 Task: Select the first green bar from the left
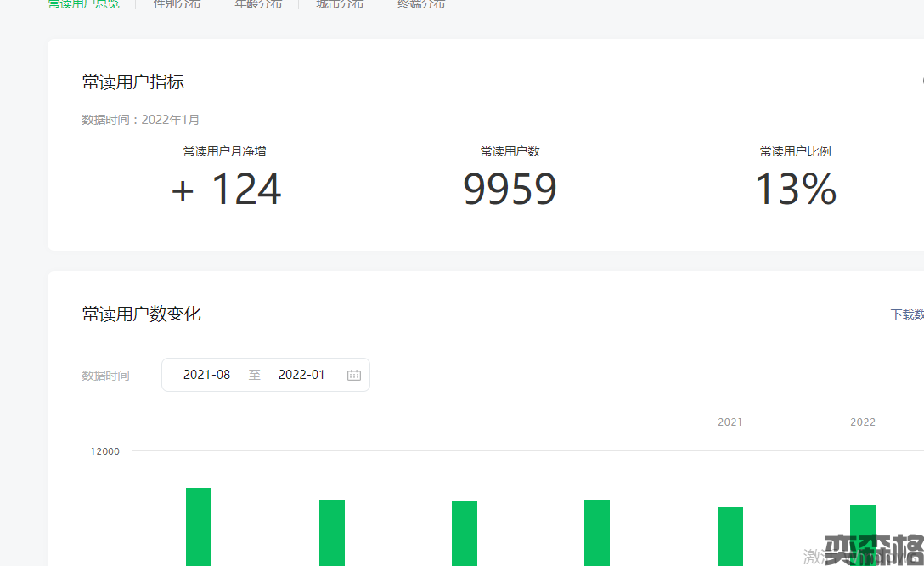(199, 526)
